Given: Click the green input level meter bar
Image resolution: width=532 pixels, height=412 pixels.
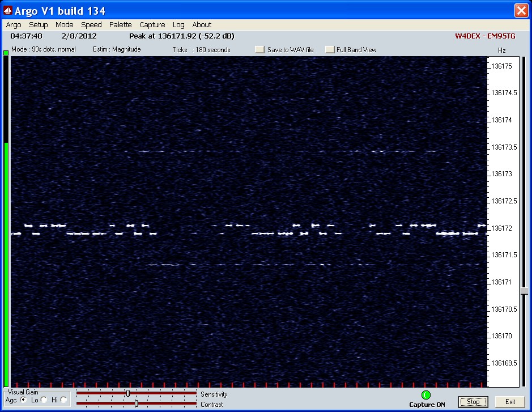Looking at the screenshot, I should (6, 265).
